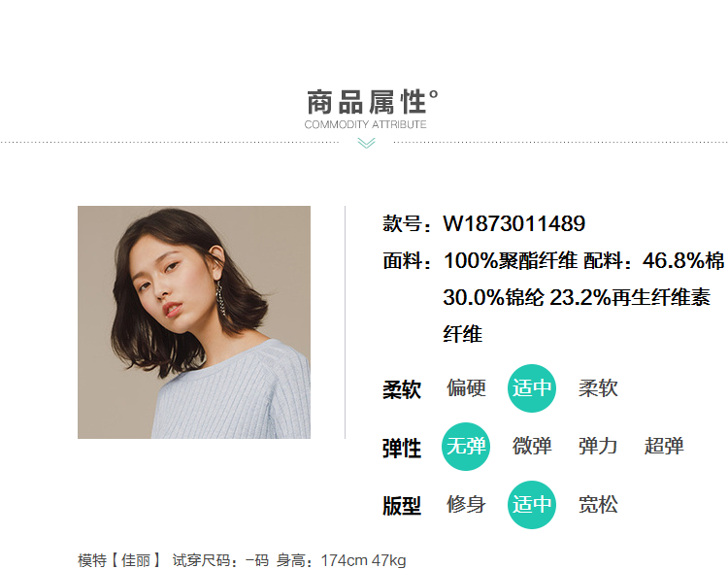
Task: Click the bold 柔软 row label
Action: pyautogui.click(x=402, y=389)
